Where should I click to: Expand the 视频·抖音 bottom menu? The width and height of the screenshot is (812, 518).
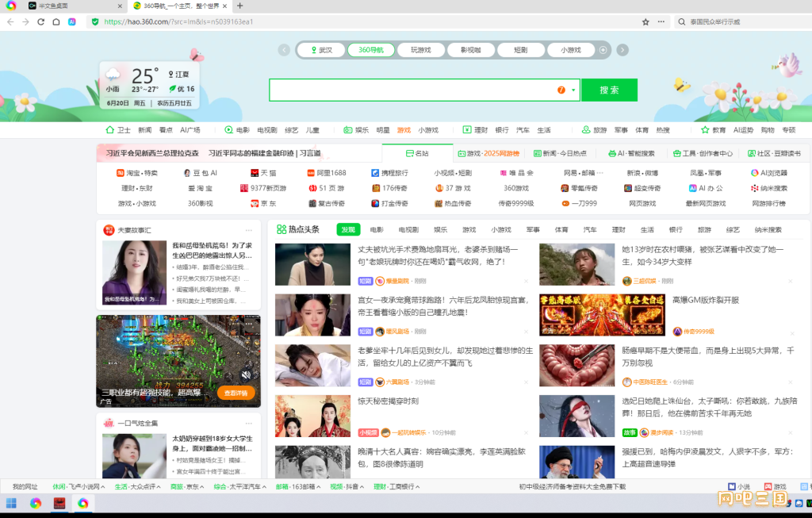point(347,487)
